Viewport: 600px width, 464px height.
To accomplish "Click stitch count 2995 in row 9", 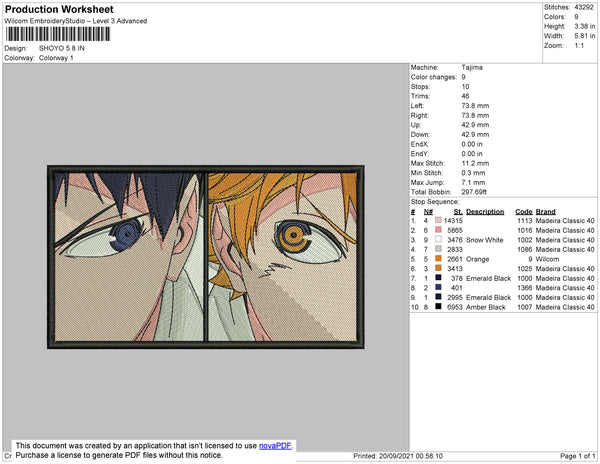I will (x=455, y=297).
